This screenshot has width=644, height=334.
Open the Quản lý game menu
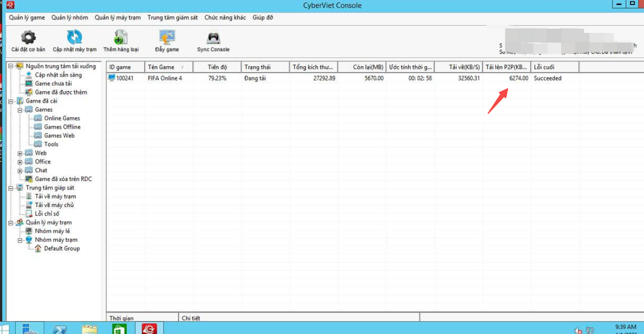27,18
